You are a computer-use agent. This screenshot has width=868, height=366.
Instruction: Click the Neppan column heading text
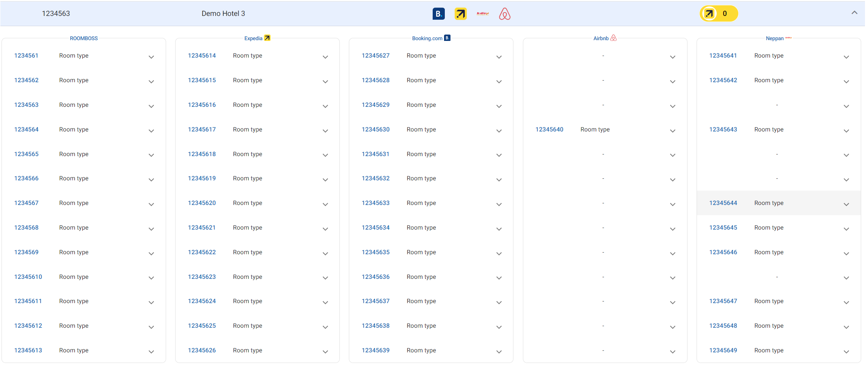click(x=774, y=38)
